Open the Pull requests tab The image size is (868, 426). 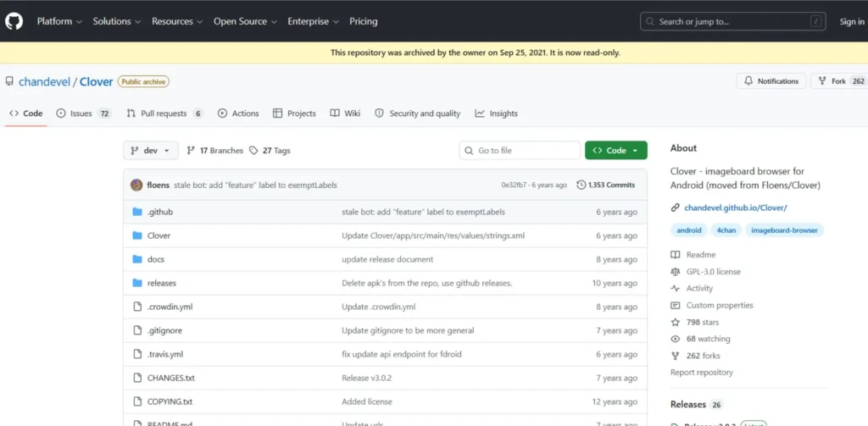165,113
